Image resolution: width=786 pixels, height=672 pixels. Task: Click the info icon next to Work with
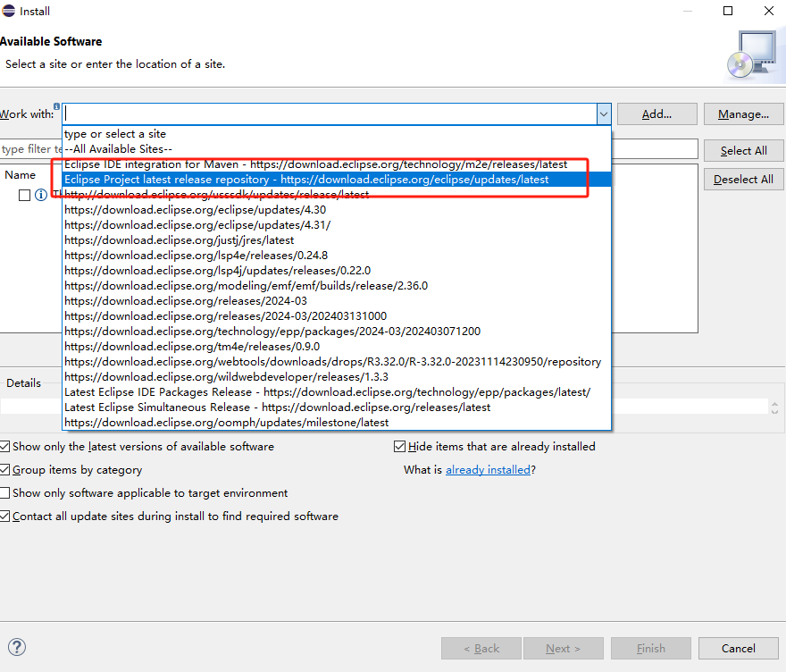57,106
